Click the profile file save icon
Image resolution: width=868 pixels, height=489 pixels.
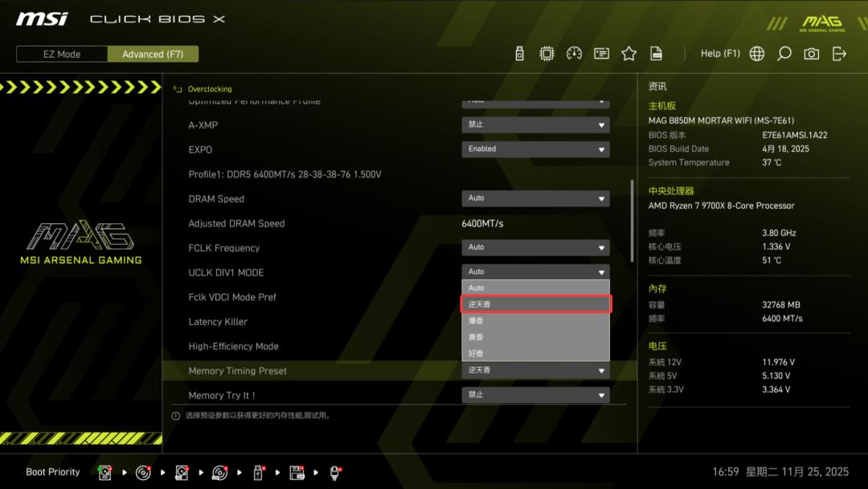coord(656,54)
